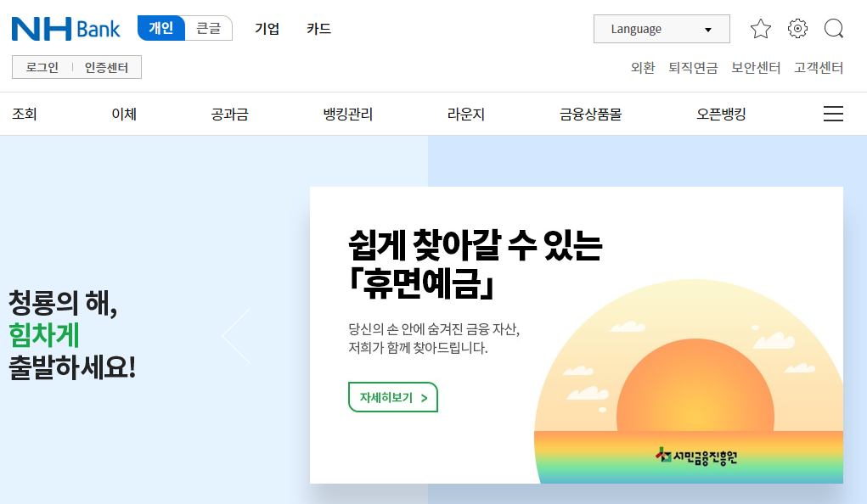Viewport: 867px width, 504px height.
Task: Open the 기업 tab
Action: click(x=267, y=29)
